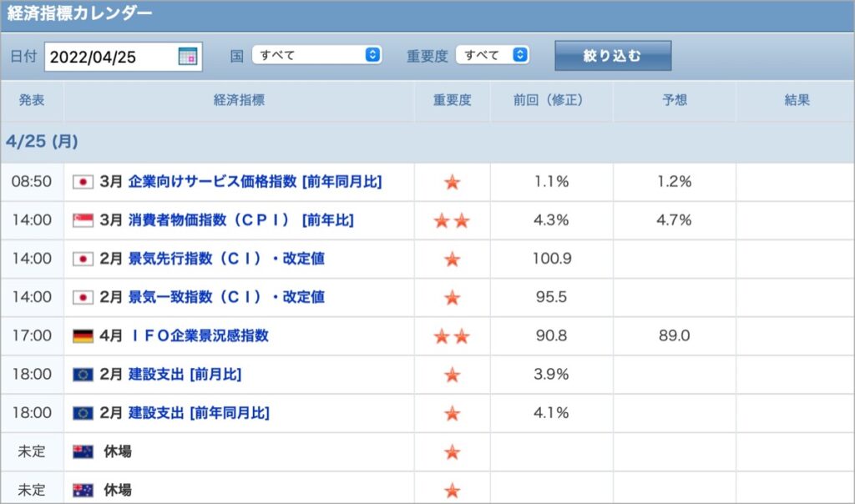The image size is (855, 504).
Task: Click EU flag in 建設支出 [前月比] row
Action: [x=83, y=375]
